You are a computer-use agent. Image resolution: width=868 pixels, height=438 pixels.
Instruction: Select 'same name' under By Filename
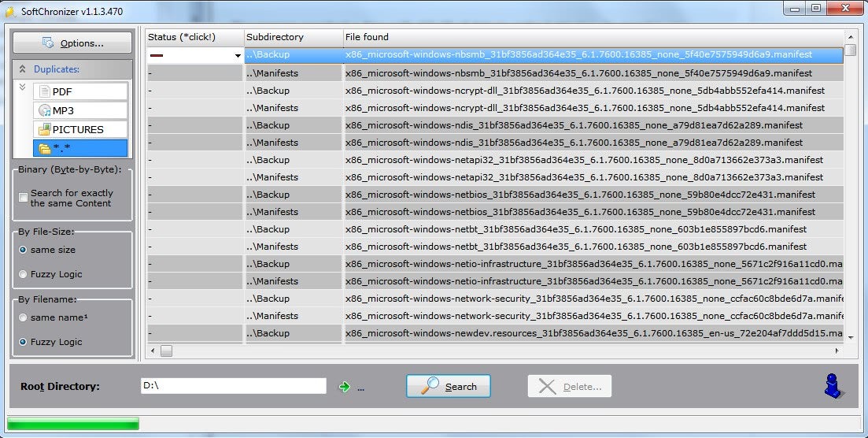coord(23,317)
